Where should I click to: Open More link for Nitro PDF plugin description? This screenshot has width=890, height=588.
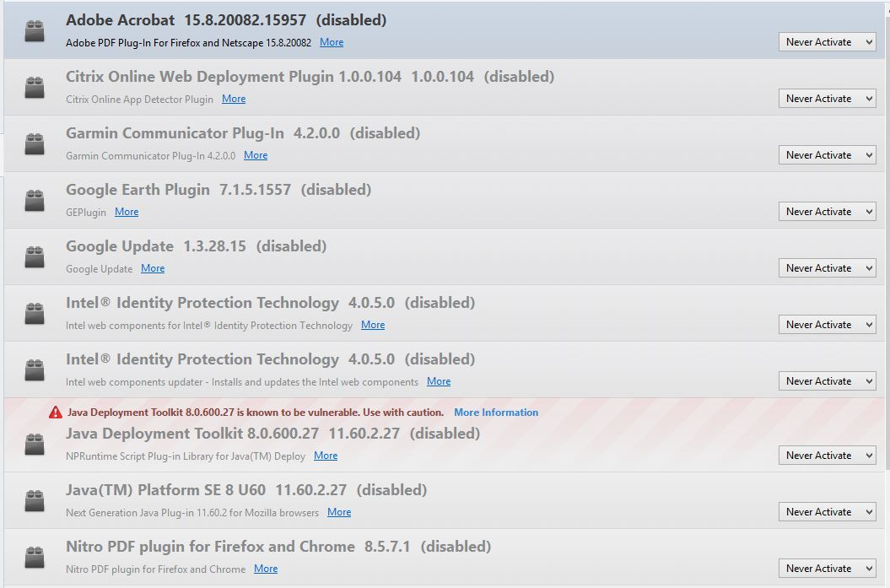pyautogui.click(x=266, y=569)
